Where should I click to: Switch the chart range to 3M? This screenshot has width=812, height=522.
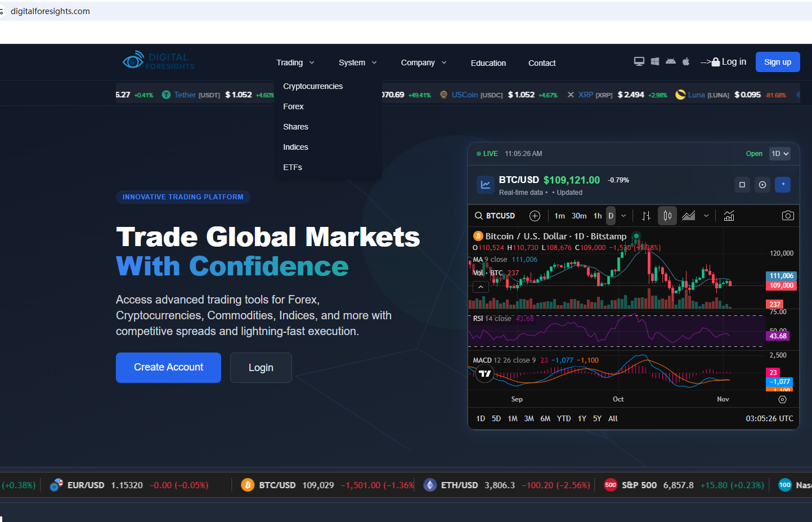click(x=529, y=418)
